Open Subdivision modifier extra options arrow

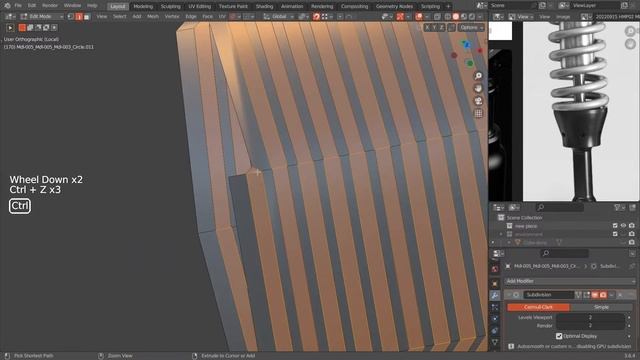612,295
